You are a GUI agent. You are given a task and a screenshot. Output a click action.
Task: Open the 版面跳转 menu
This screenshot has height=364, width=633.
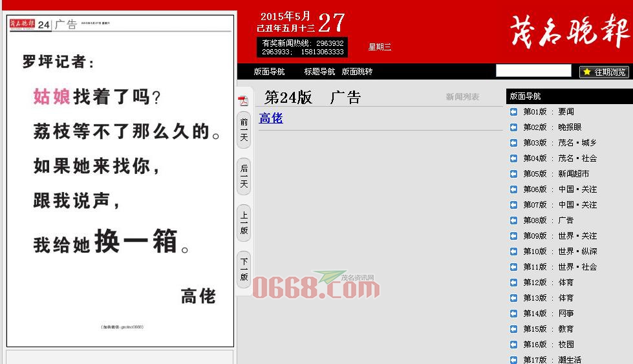tap(357, 72)
